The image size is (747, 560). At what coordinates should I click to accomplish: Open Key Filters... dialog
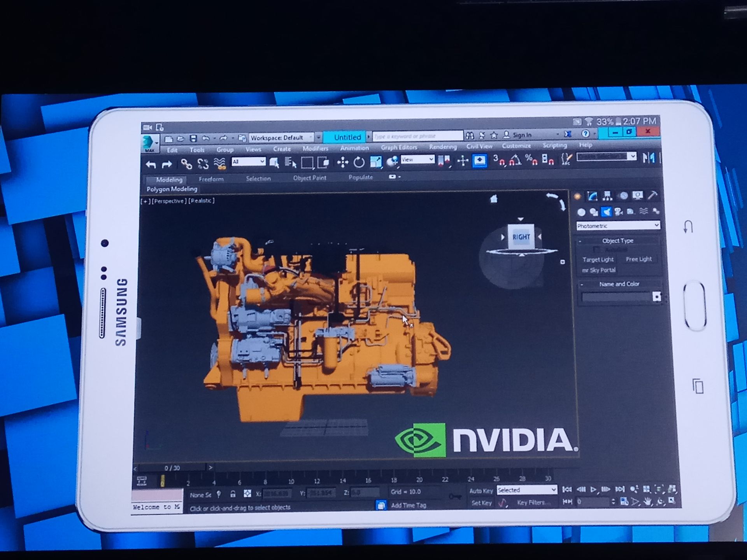click(x=533, y=502)
